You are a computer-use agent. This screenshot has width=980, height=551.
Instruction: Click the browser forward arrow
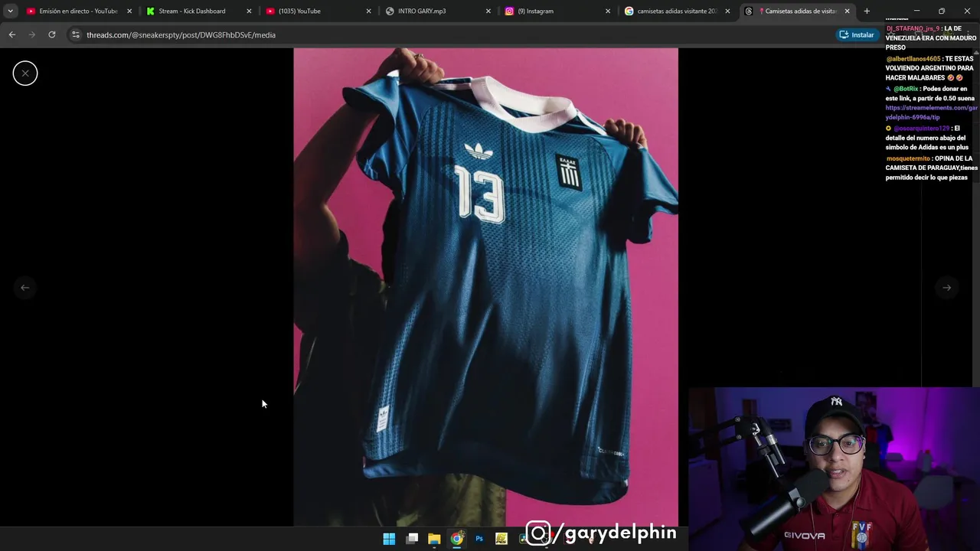(x=31, y=34)
